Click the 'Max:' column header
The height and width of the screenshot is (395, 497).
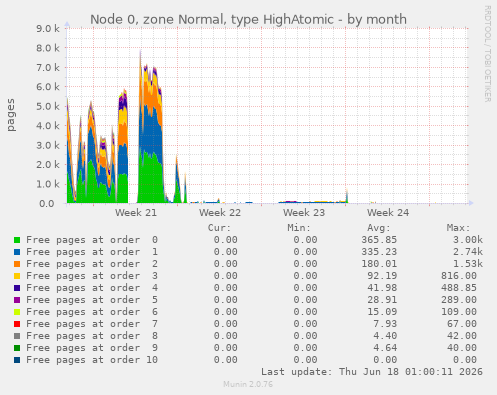tap(458, 228)
